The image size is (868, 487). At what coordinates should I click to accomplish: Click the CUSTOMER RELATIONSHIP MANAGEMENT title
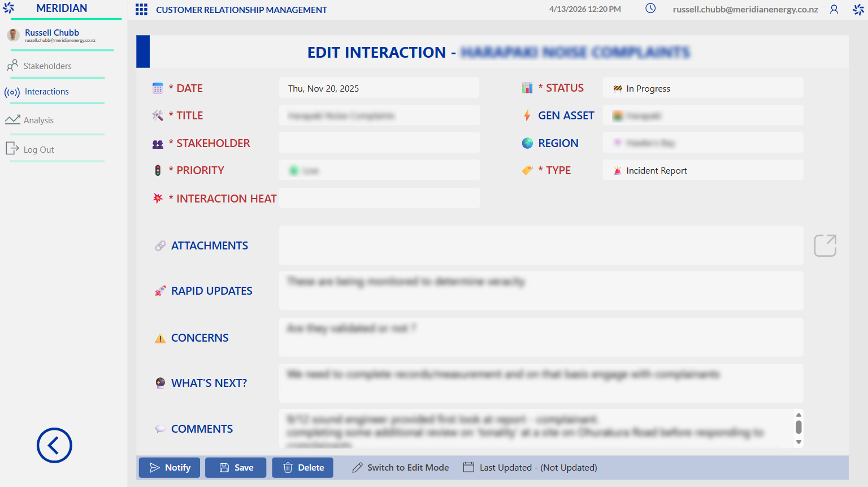(x=241, y=10)
